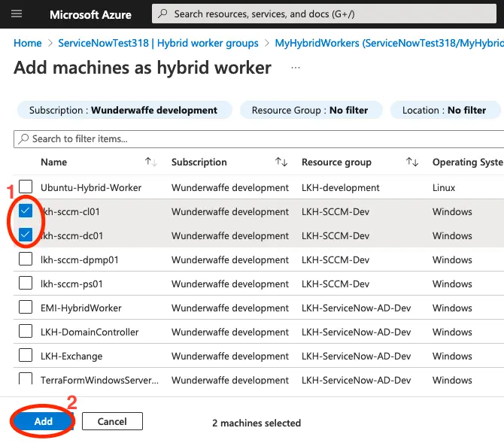This screenshot has height=443, width=504.
Task: Click the Microsoft Azure logo text
Action: click(90, 14)
